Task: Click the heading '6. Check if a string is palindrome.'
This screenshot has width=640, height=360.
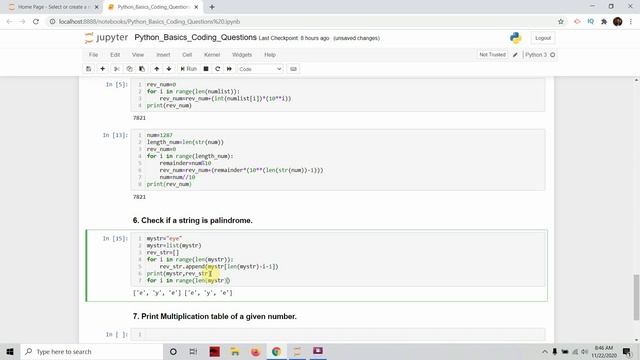Action: click(193, 220)
